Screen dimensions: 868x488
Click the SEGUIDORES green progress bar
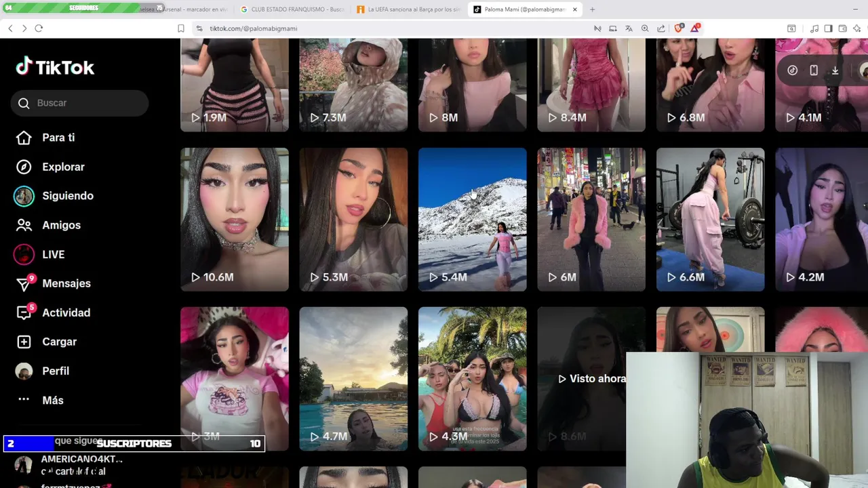click(x=84, y=8)
